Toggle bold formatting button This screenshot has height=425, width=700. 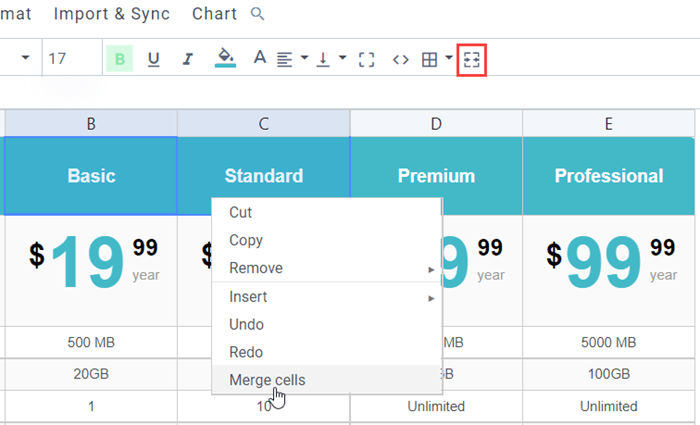point(119,59)
